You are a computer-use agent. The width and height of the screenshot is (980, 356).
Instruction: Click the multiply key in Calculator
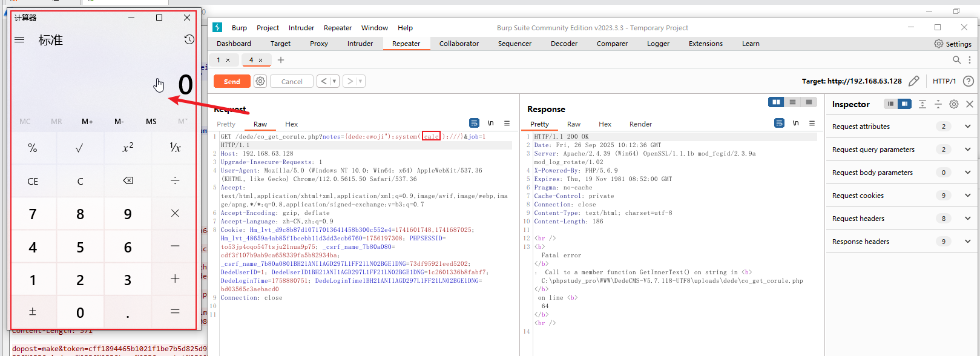pyautogui.click(x=175, y=213)
